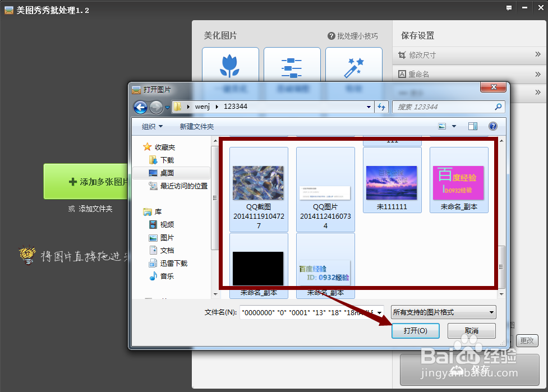Open the 文档 library
The height and width of the screenshot is (392, 548).
click(162, 251)
